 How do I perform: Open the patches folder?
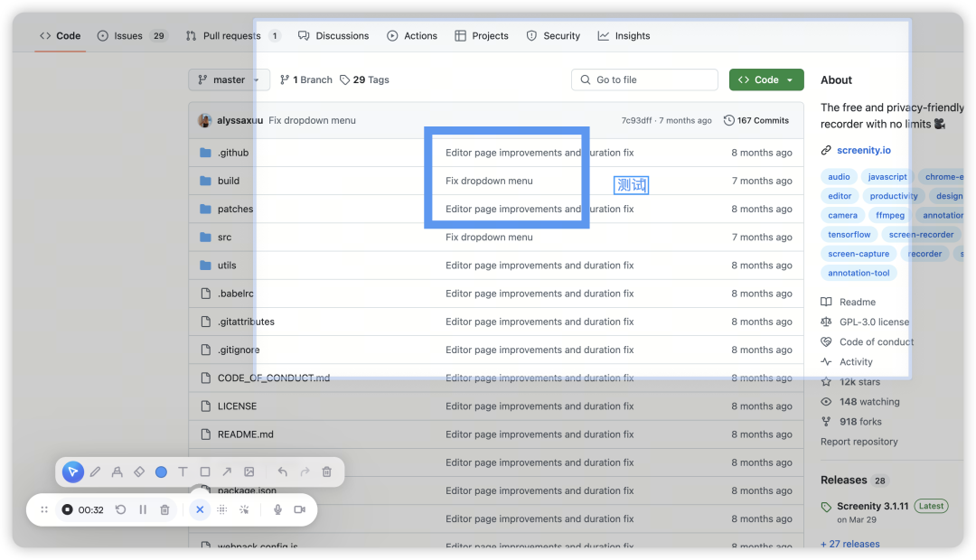pos(235,209)
